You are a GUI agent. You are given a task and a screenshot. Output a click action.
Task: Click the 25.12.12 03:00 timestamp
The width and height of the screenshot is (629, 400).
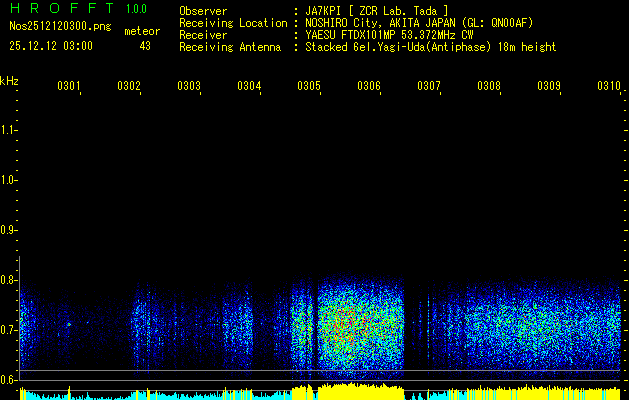point(51,46)
